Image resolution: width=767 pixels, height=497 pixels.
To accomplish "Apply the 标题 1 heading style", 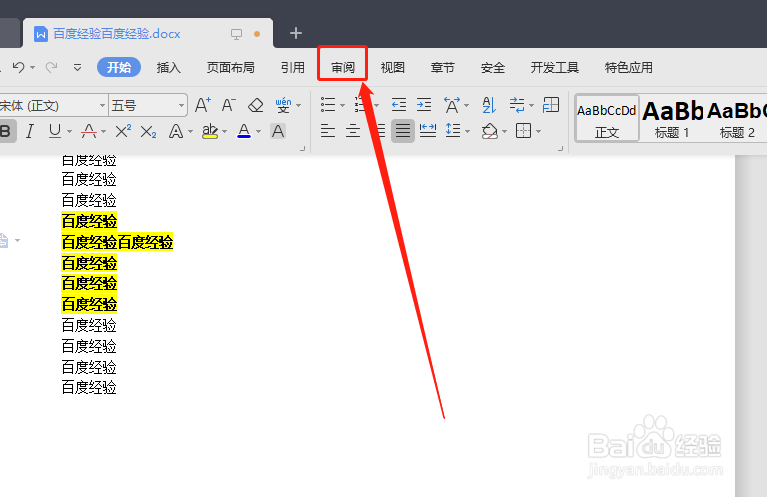I will [x=672, y=119].
